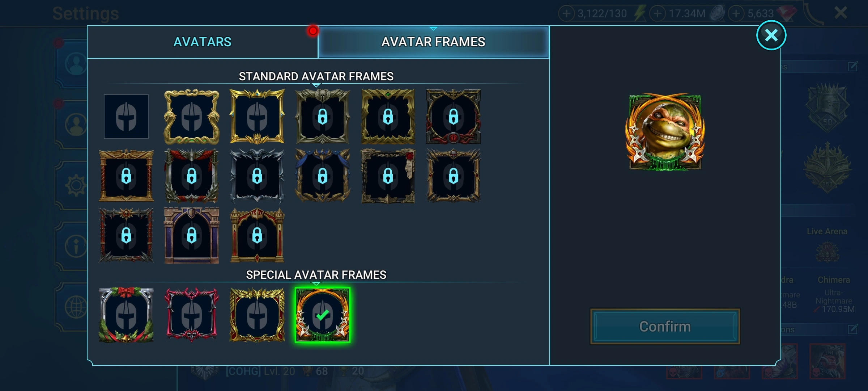Switch to the AVATARS tab
Image resolution: width=868 pixels, height=391 pixels.
tap(203, 42)
